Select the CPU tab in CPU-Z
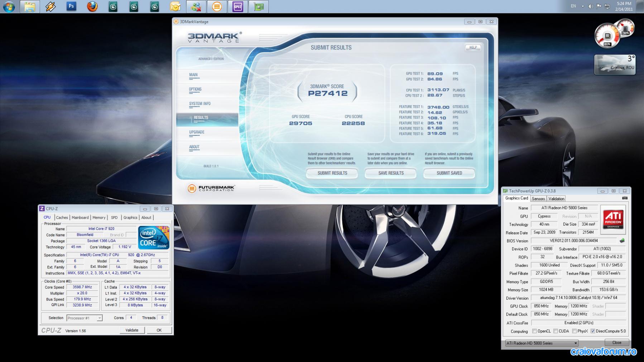 click(x=47, y=217)
